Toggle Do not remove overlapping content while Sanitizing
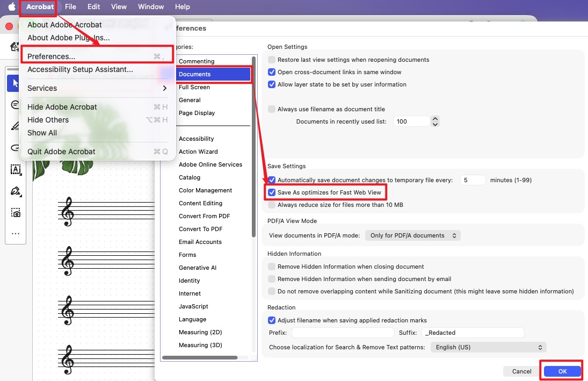The image size is (588, 381). pos(272,291)
